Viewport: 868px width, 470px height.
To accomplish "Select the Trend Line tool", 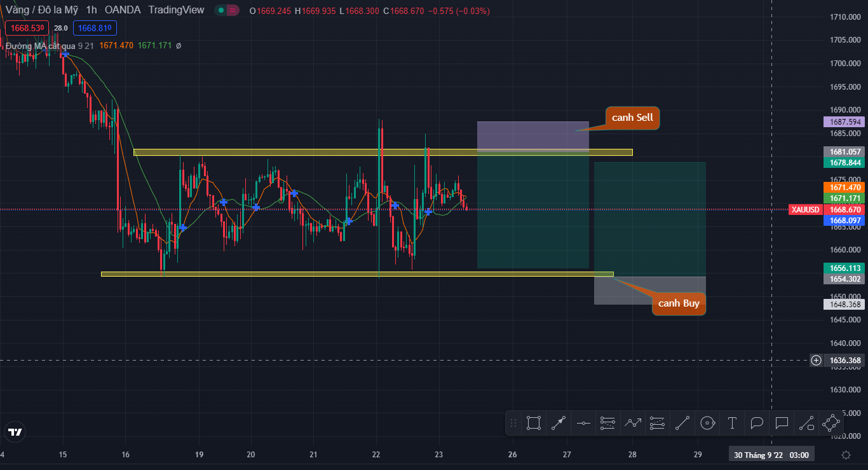I will coord(682,423).
